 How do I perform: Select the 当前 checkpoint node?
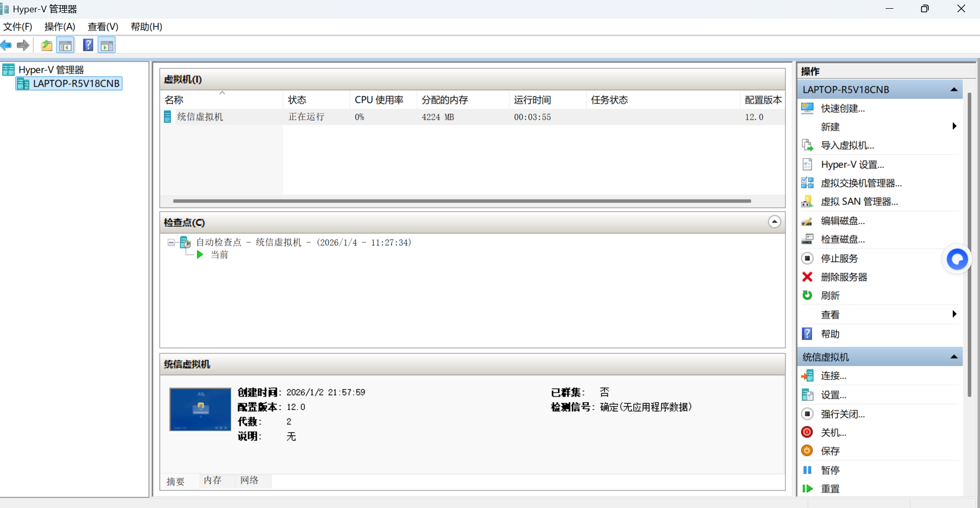(219, 255)
